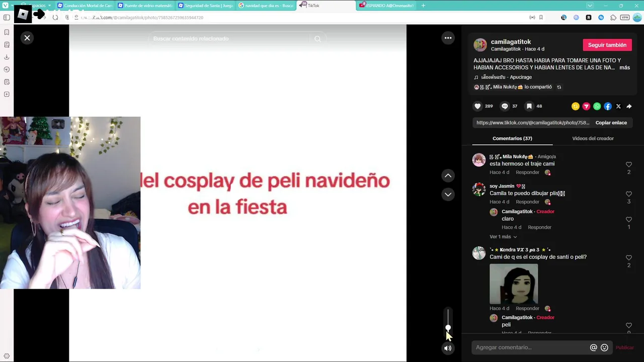Share to X (Twitter)

point(618,106)
